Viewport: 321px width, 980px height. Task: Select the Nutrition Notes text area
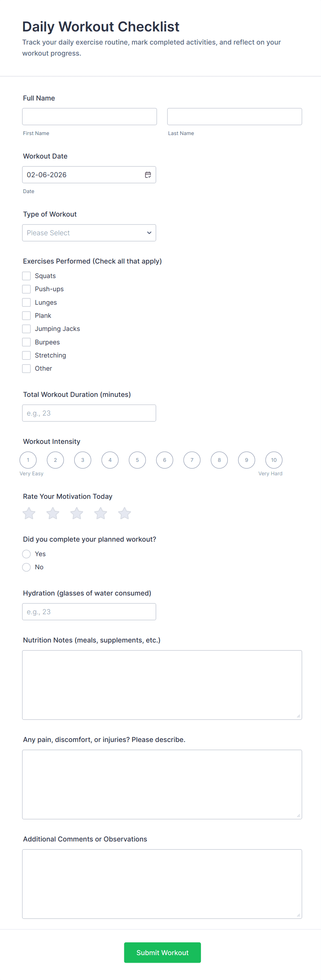pos(162,685)
